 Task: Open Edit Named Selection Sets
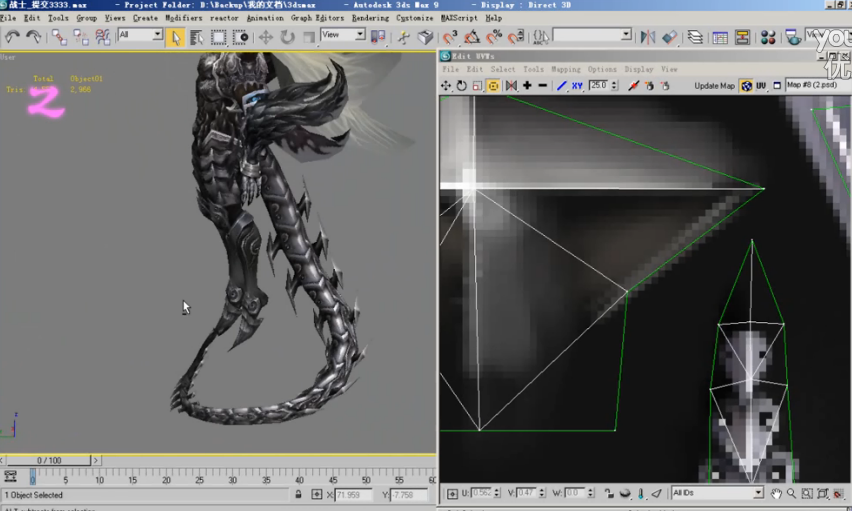[x=541, y=37]
